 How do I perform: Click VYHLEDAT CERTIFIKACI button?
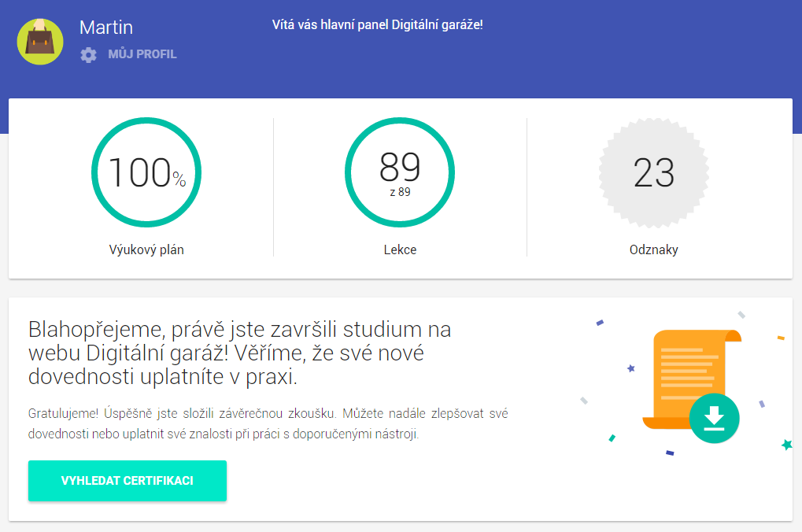pyautogui.click(x=128, y=481)
